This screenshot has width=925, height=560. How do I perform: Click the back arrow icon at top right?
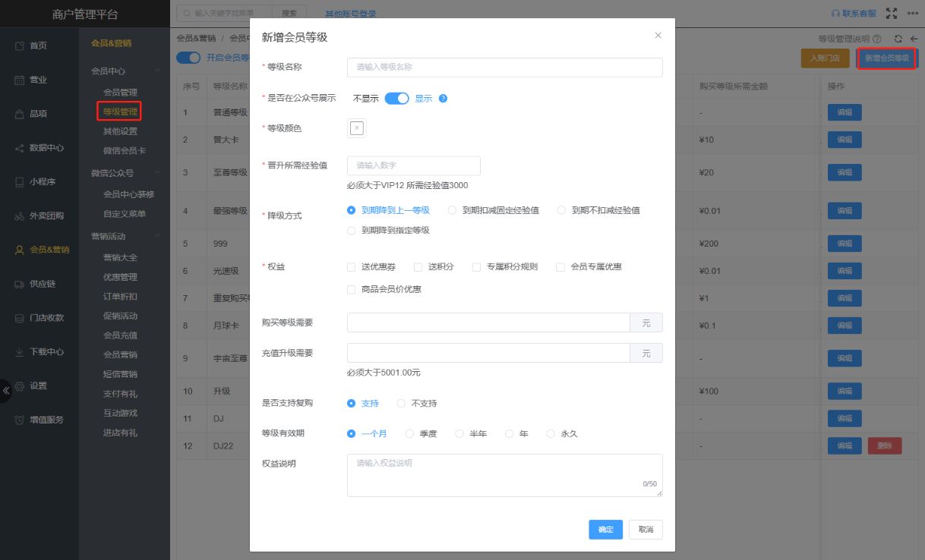(x=914, y=39)
